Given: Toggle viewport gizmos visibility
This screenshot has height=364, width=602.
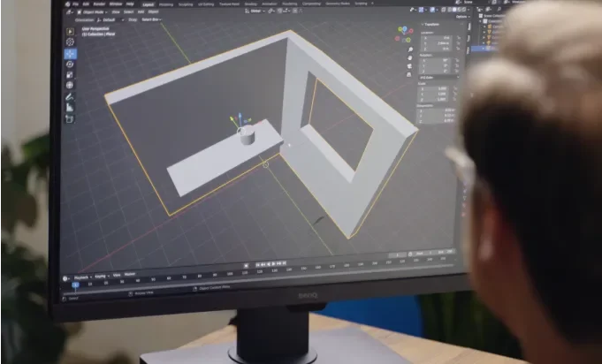Looking at the screenshot, I should (x=421, y=10).
